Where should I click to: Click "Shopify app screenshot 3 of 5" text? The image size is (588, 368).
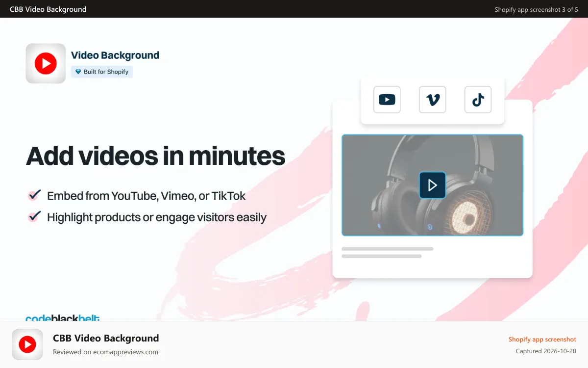tap(537, 9)
